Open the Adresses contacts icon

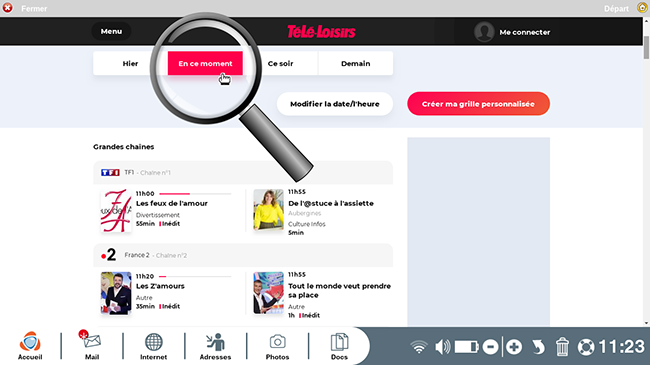point(215,346)
